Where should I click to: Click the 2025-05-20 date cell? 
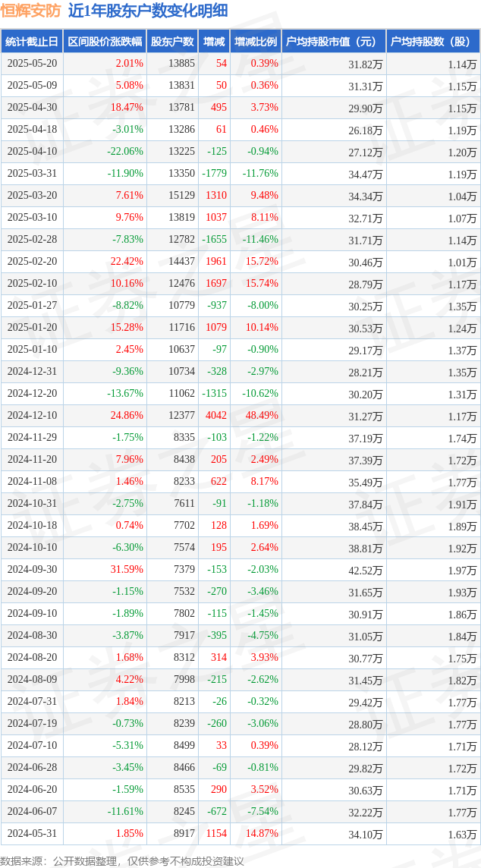(x=32, y=64)
